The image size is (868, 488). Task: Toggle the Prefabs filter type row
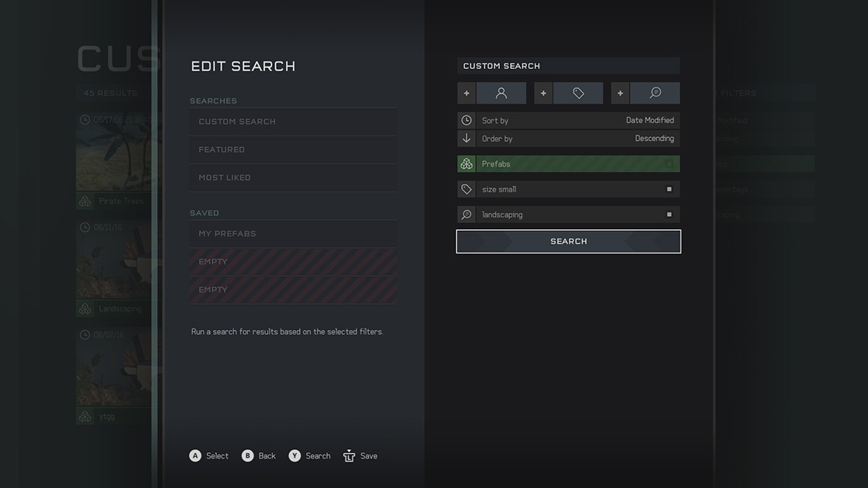point(577,164)
